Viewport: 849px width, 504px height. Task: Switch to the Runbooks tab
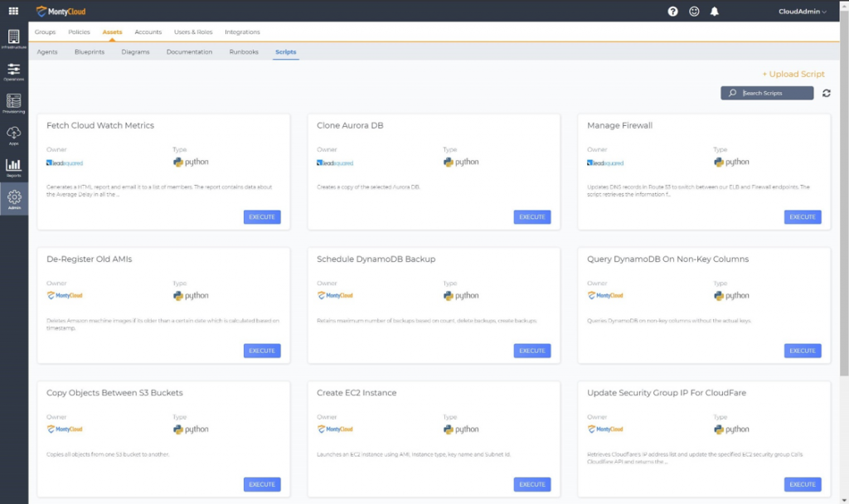pos(244,52)
